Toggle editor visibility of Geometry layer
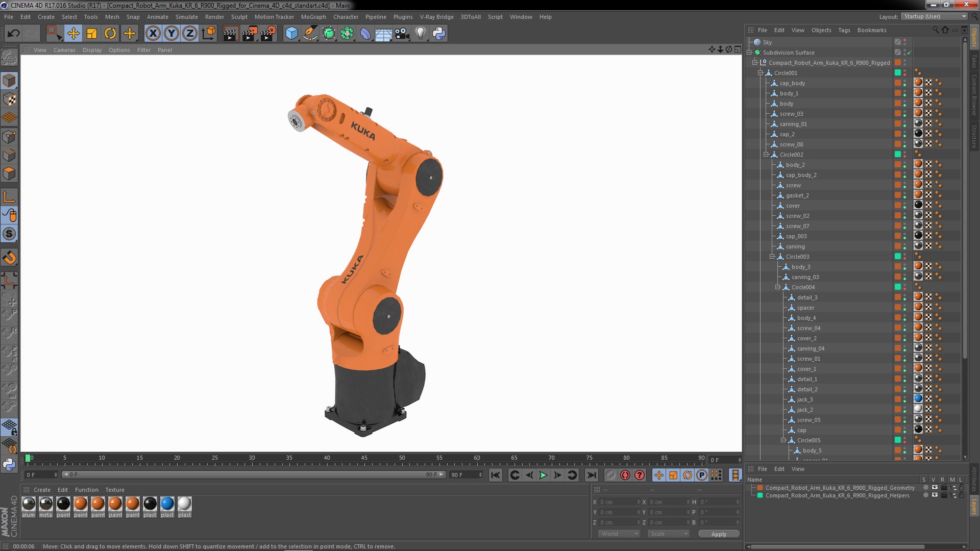Viewport: 980px width, 551px height. [935, 488]
